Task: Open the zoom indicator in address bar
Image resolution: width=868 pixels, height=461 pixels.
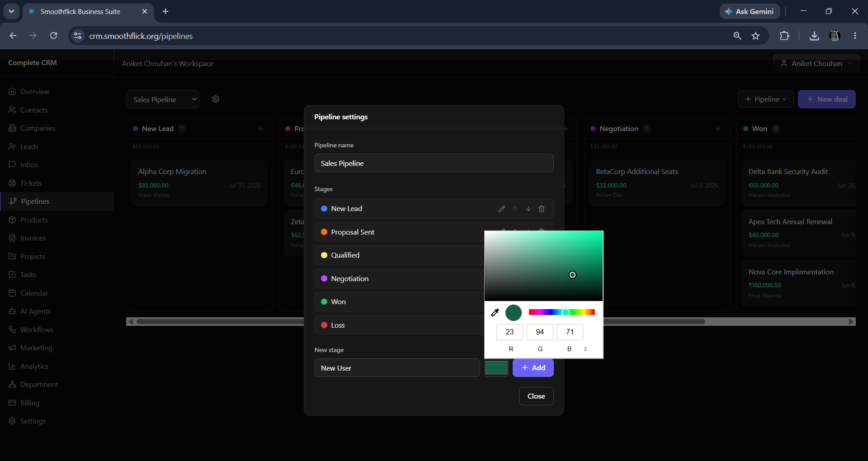Action: click(737, 36)
